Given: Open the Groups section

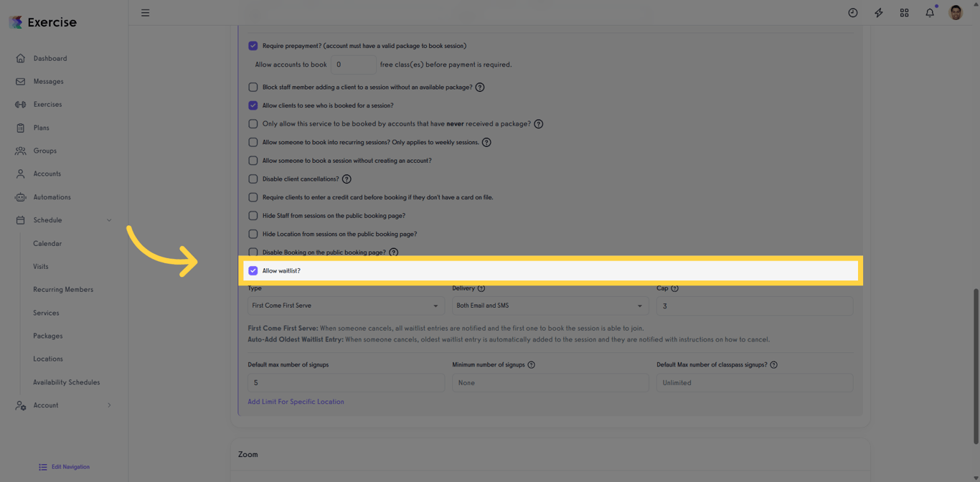Looking at the screenshot, I should [44, 151].
